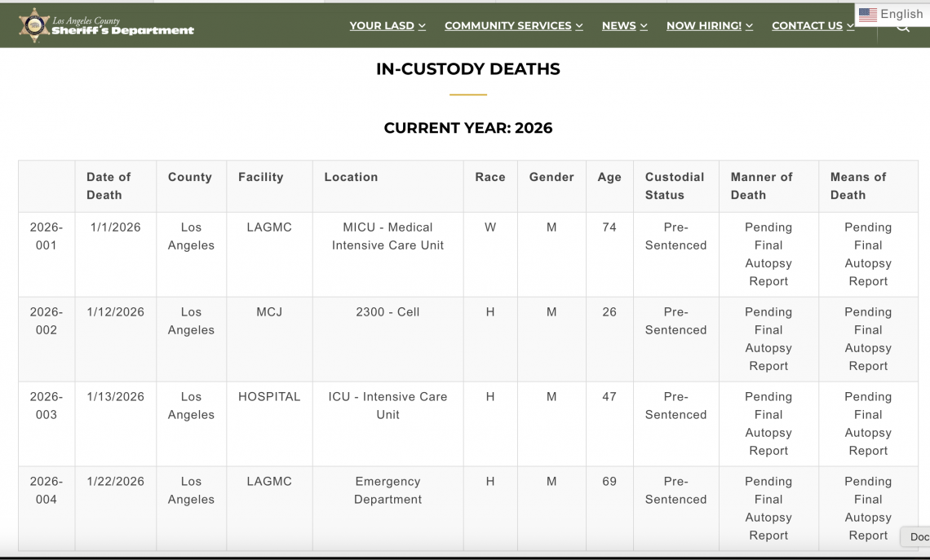
Task: Expand the NOW HIRING! chevron
Action: [749, 26]
